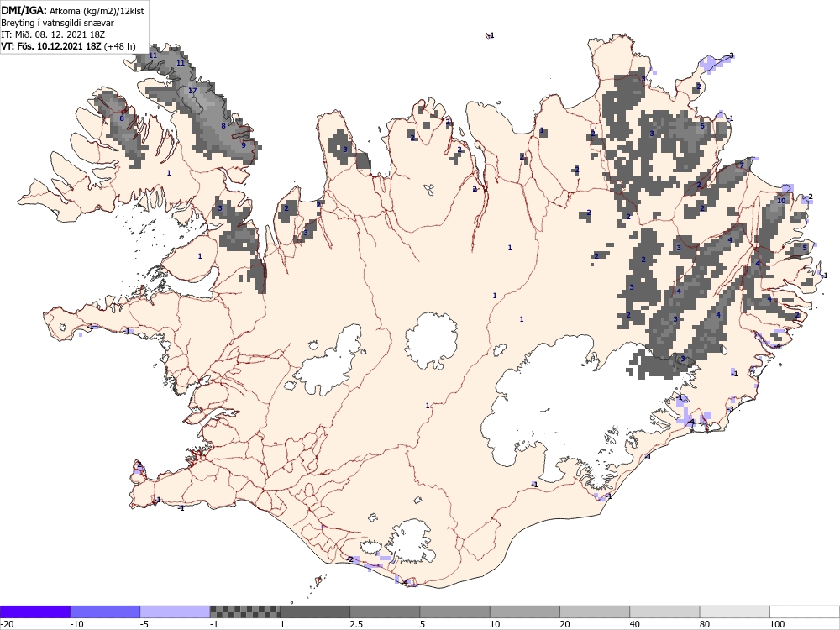The height and width of the screenshot is (630, 840).
Task: Click the dark gray 1 to 2.5 legend swatch
Action: [315, 612]
